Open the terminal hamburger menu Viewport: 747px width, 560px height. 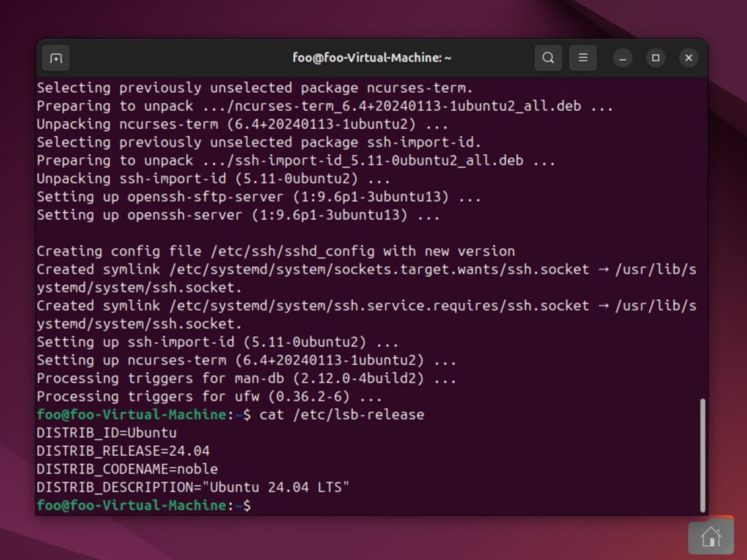[x=583, y=58]
